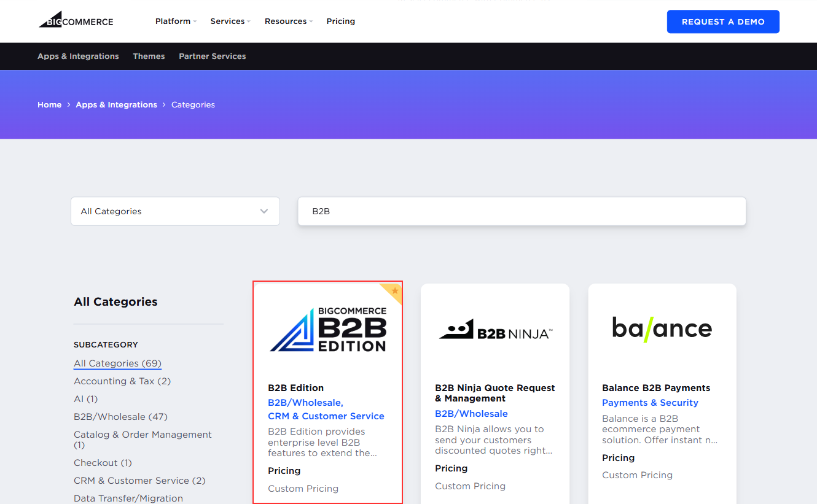Open the Platform menu
Viewport: 817px width, 504px height.
point(176,21)
